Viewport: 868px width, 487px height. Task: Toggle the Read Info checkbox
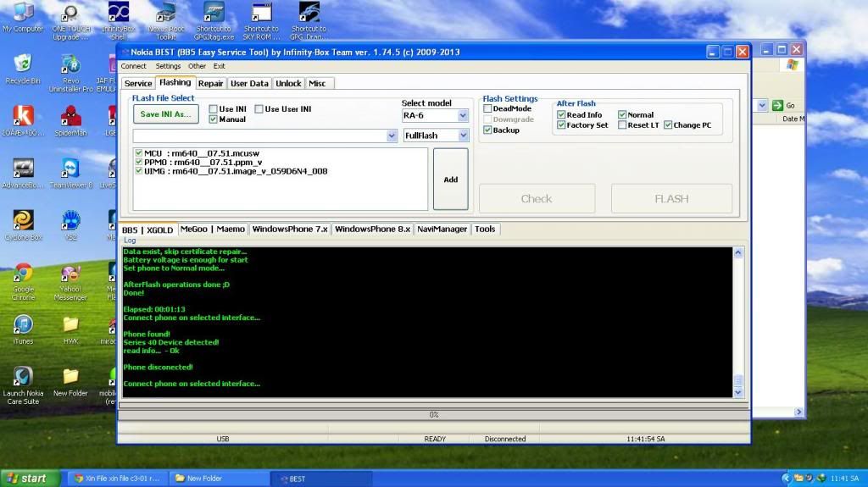coord(561,114)
